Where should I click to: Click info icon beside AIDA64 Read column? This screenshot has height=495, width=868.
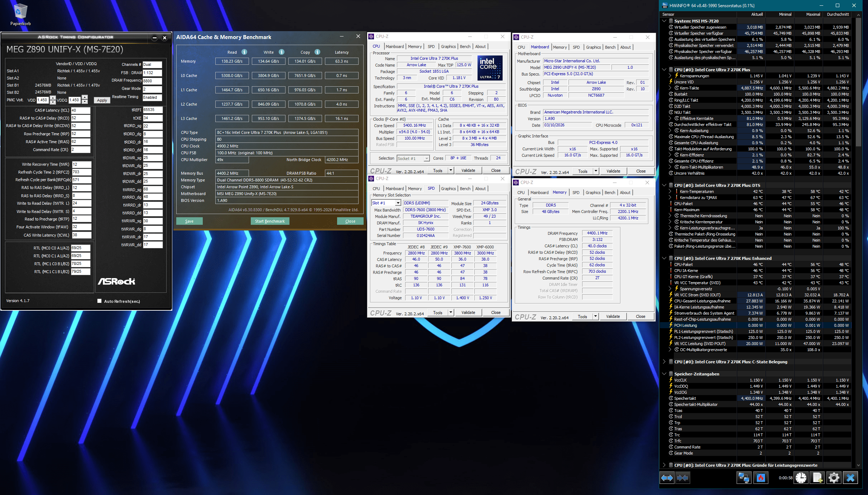pyautogui.click(x=244, y=52)
